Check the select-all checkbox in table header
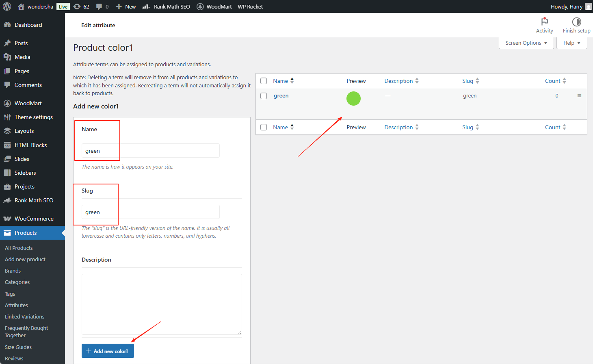The image size is (593, 364). [264, 81]
